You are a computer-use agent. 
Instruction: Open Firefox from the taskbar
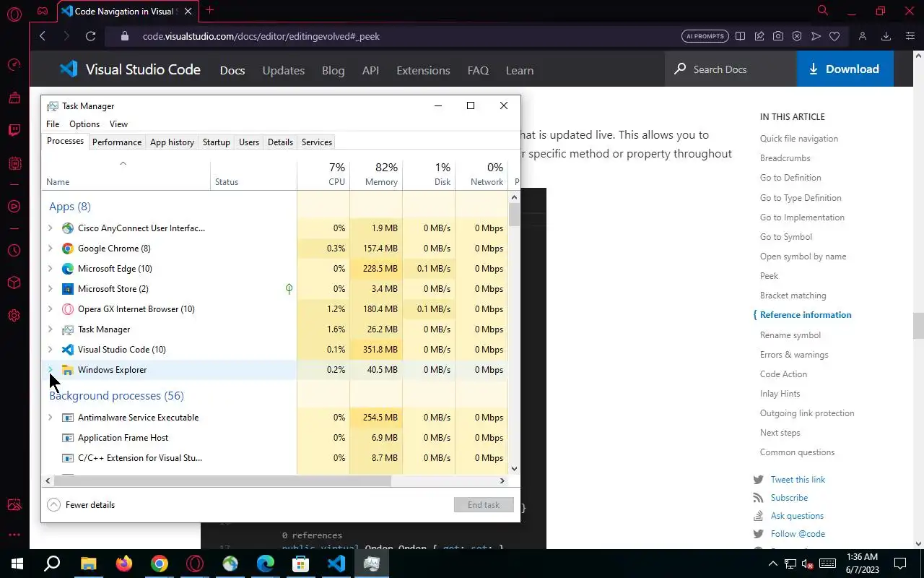(123, 564)
